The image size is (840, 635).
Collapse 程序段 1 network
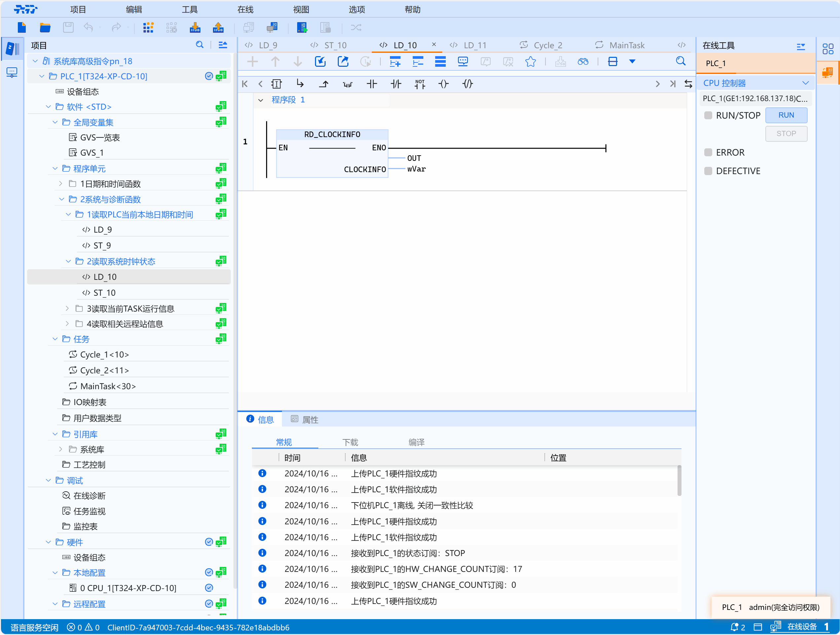(261, 100)
